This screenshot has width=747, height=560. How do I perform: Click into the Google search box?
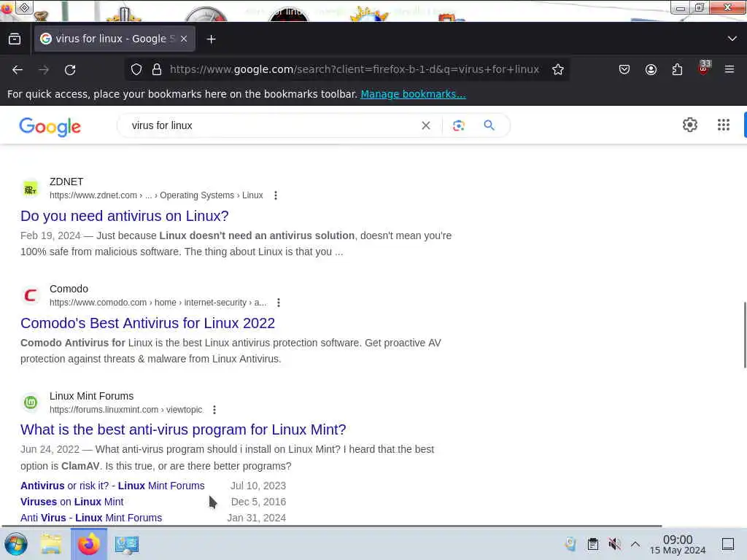coord(271,125)
